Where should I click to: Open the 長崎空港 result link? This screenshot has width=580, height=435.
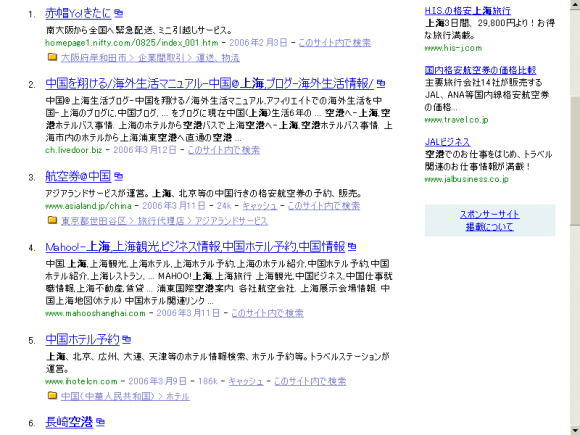pos(69,422)
